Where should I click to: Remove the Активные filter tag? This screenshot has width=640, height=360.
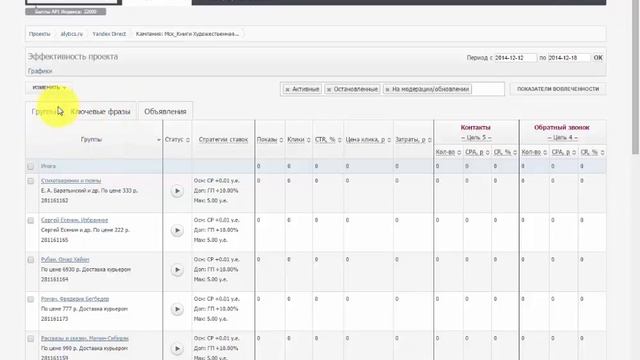287,89
